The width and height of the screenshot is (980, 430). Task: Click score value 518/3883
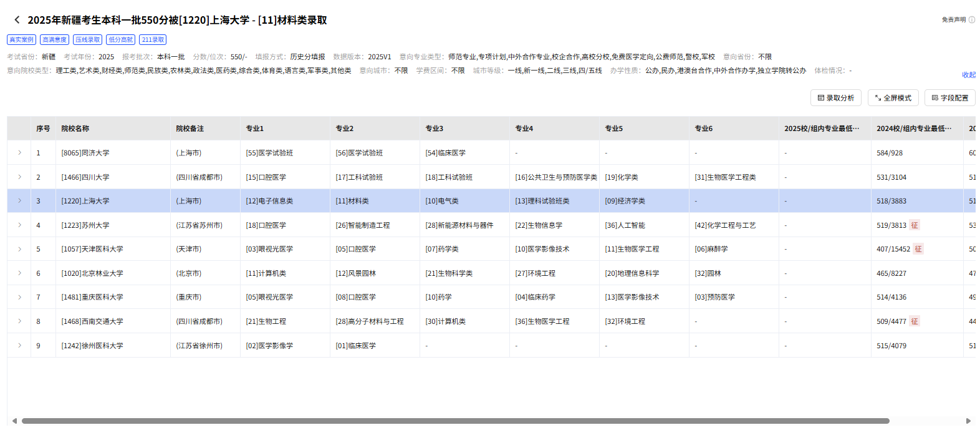(x=891, y=201)
